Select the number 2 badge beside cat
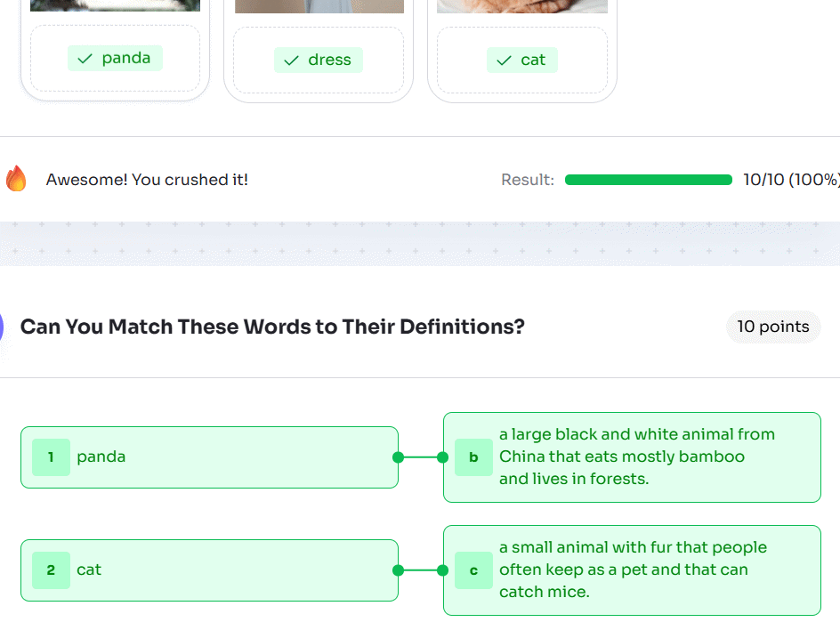840x622 pixels. coord(51,569)
